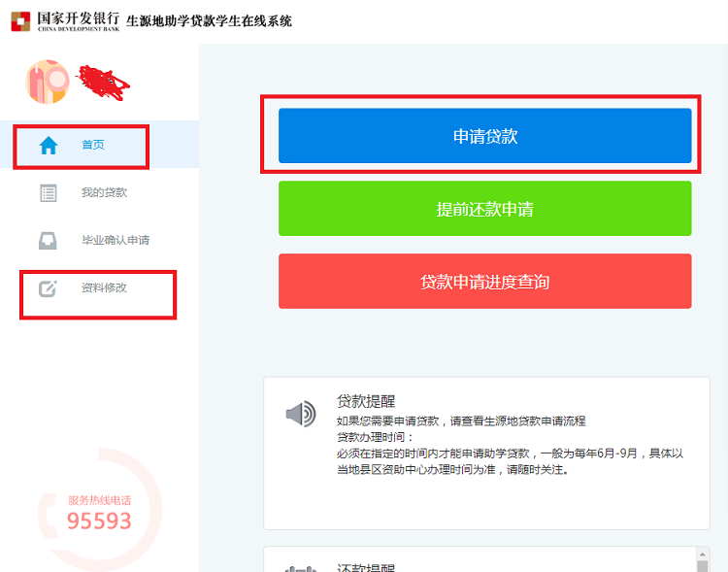Click the 还款提醒 heading at the bottom
The width and height of the screenshot is (728, 572).
366,567
